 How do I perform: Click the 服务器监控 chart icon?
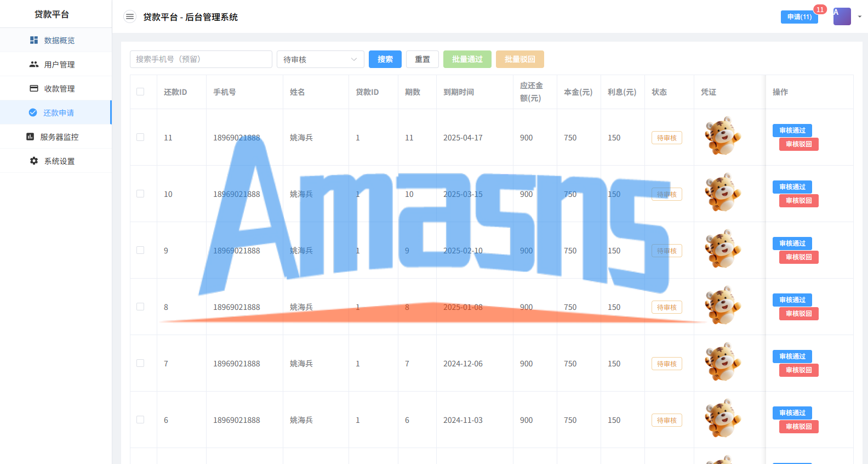30,137
